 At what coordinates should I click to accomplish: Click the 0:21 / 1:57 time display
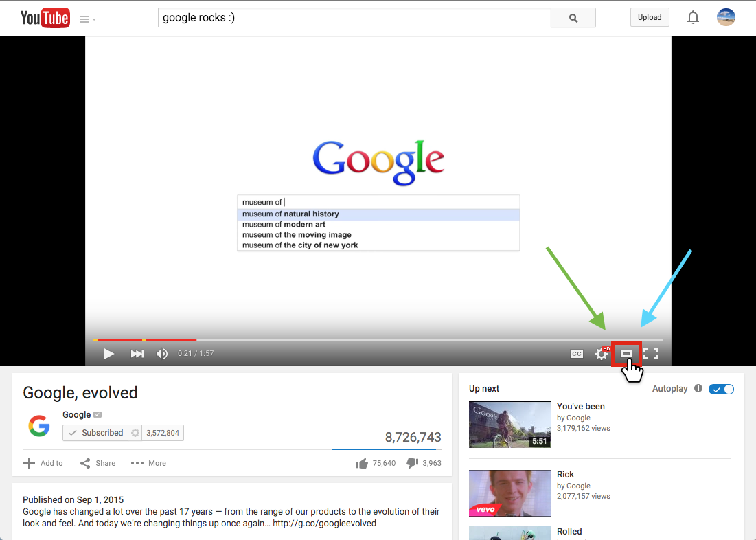click(196, 354)
